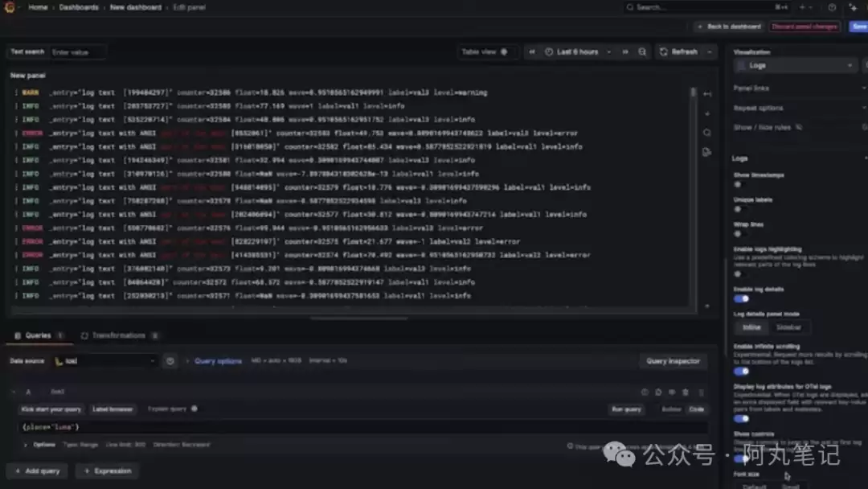Image resolution: width=868 pixels, height=489 pixels.
Task: Switch to the Transformations tab
Action: tap(118, 335)
